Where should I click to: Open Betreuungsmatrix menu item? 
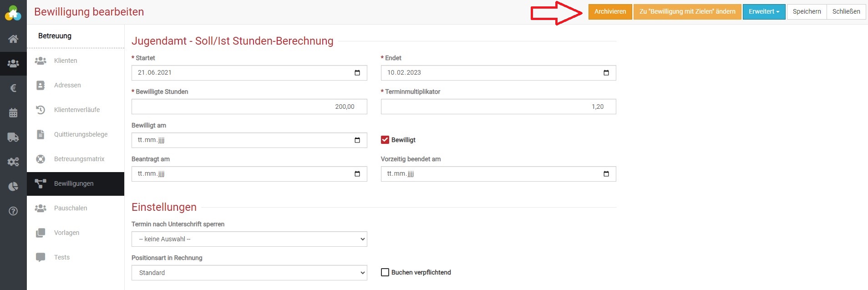coord(76,159)
